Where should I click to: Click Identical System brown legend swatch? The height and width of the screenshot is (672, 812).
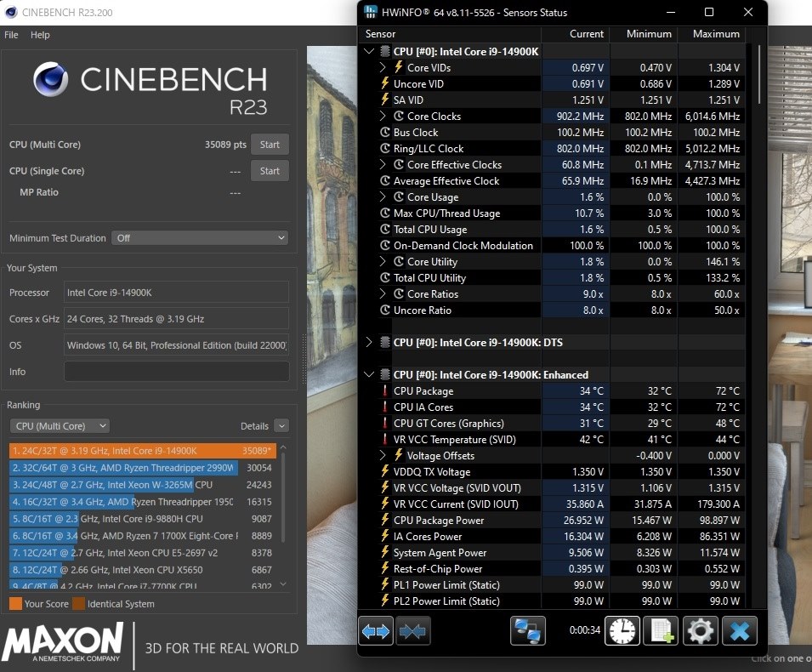[79, 604]
